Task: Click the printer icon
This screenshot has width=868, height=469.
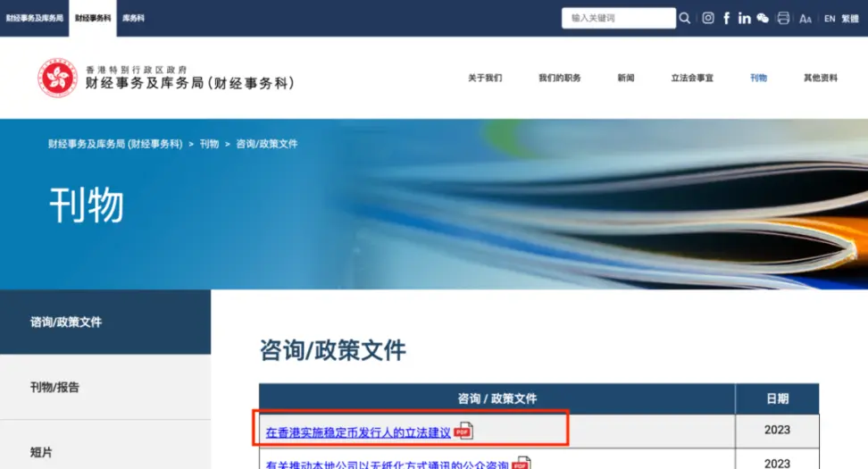Action: tap(783, 18)
